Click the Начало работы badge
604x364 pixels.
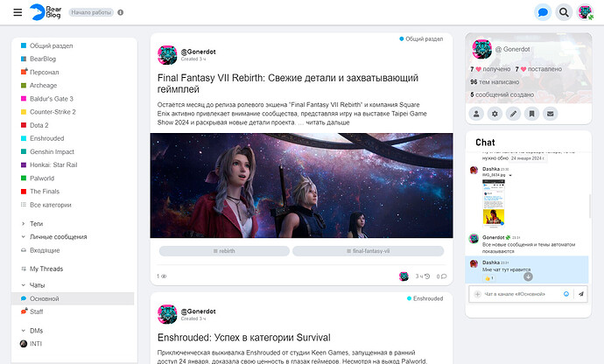coord(91,12)
